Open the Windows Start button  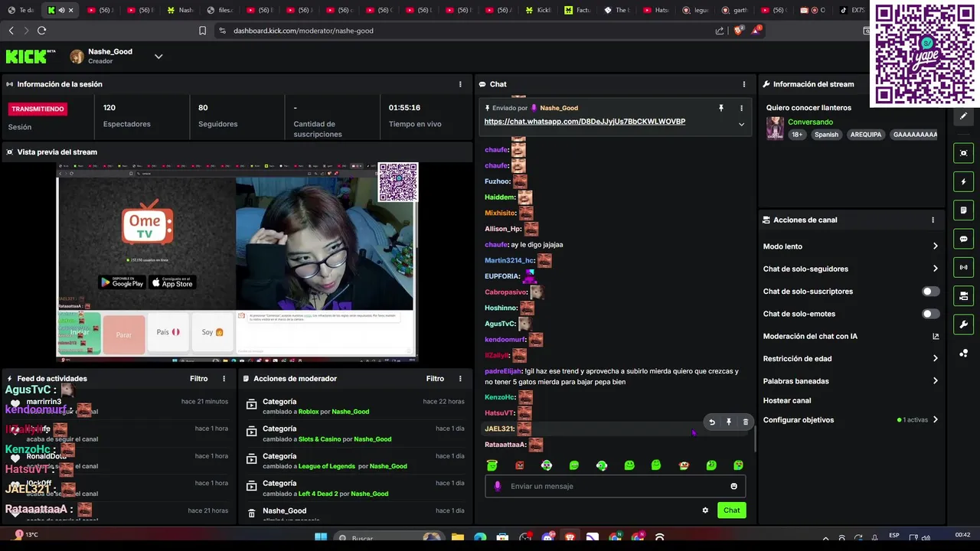(321, 537)
